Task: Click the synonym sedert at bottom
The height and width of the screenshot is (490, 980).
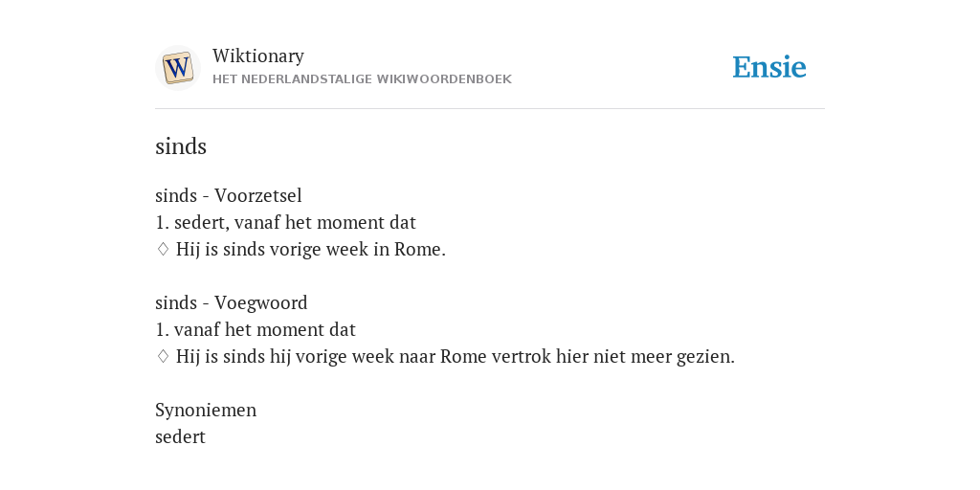Action: pyautogui.click(x=180, y=436)
